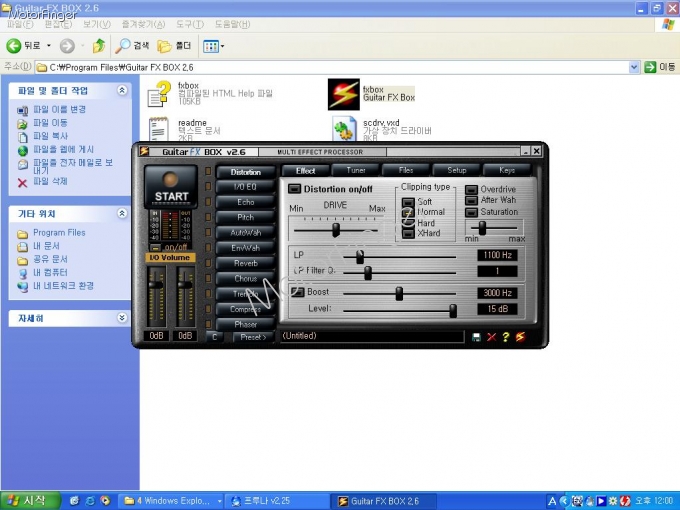Select the XHard clipping type
The width and height of the screenshot is (680, 510).
point(408,234)
